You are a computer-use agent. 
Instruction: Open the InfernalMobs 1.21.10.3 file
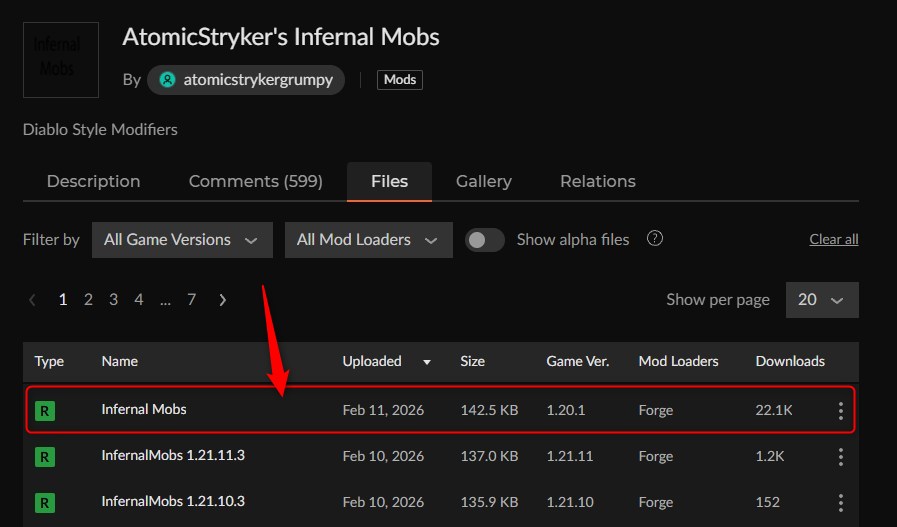click(173, 501)
